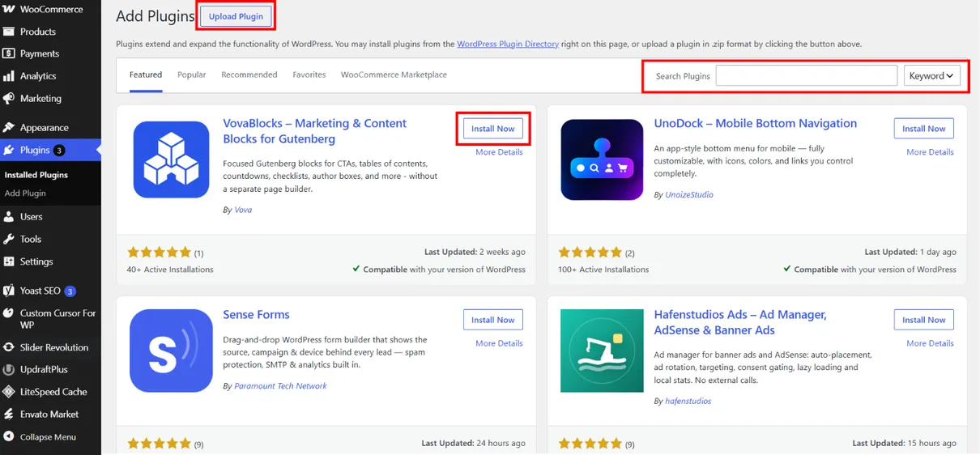980x455 pixels.
Task: Click the UpdraftPlus icon
Action: [8, 369]
